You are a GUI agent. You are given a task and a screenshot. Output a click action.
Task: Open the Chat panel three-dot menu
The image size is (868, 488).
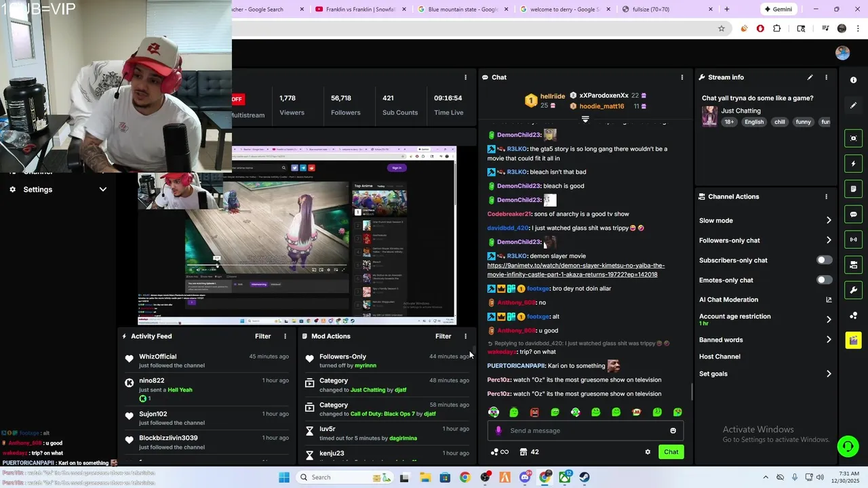pos(682,77)
